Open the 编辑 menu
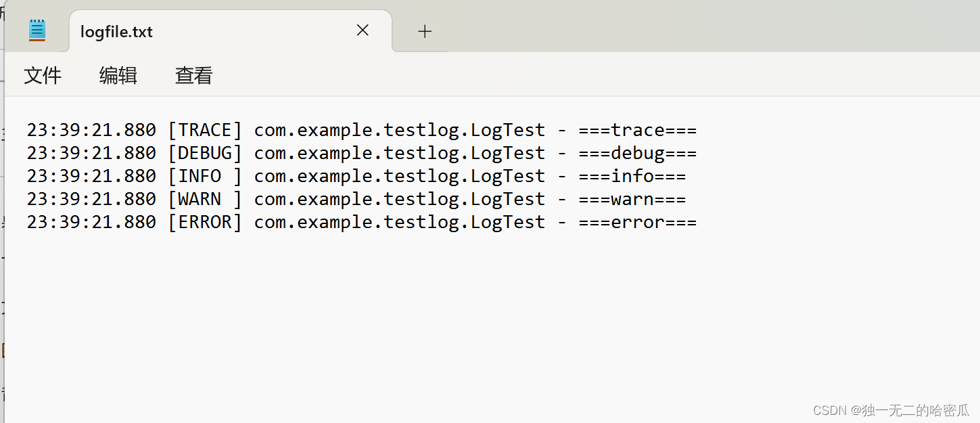 click(118, 75)
